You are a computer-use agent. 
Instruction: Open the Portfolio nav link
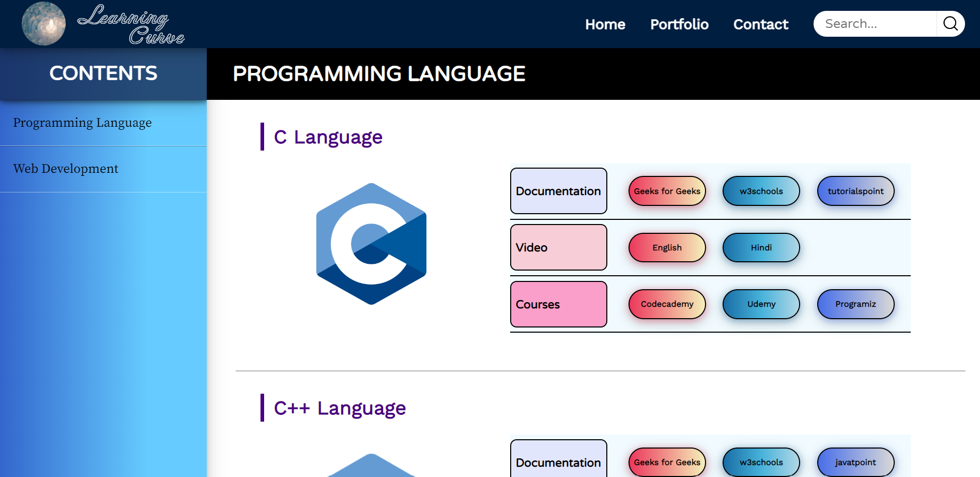(679, 24)
